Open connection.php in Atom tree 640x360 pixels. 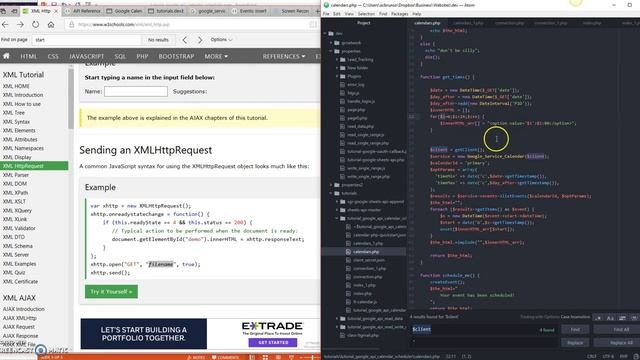(368, 277)
